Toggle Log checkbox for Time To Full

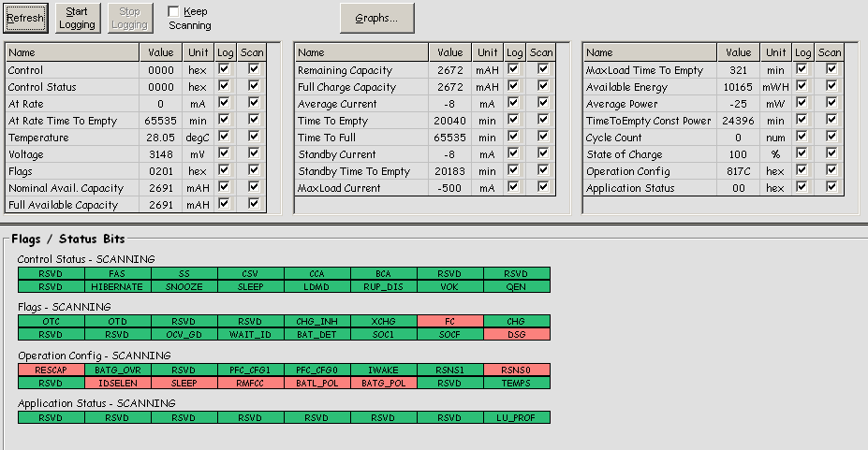coord(513,137)
